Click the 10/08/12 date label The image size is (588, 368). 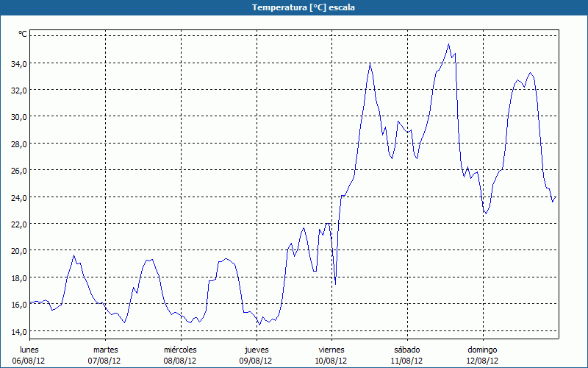pyautogui.click(x=331, y=361)
